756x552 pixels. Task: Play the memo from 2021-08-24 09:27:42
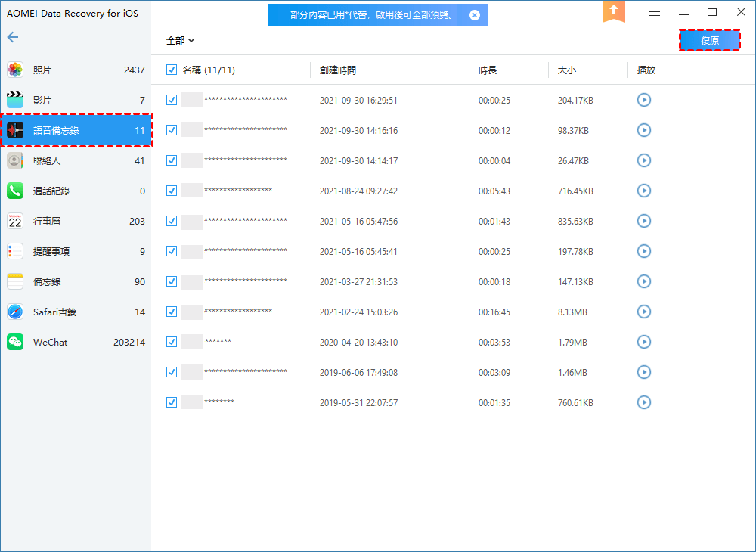(643, 191)
